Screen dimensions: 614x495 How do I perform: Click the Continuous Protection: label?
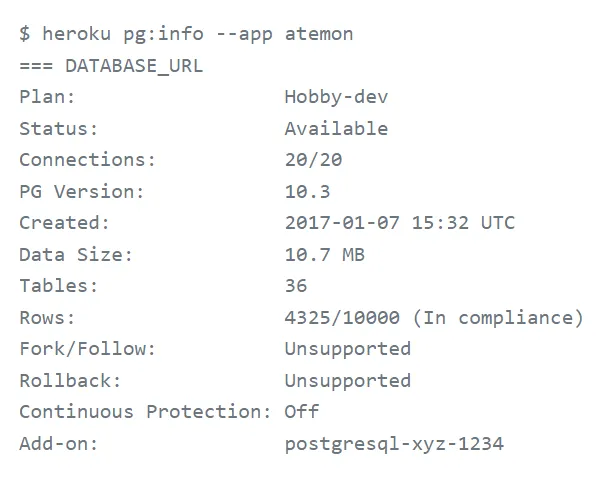[145, 412]
